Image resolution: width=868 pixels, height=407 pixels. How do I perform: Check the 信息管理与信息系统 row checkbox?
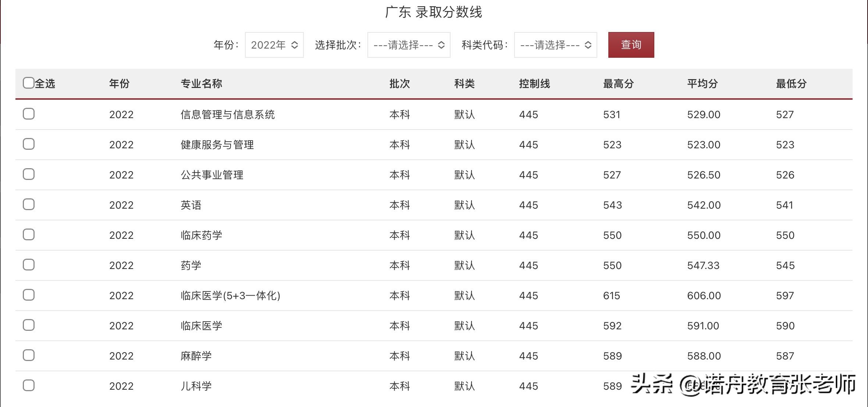click(29, 114)
